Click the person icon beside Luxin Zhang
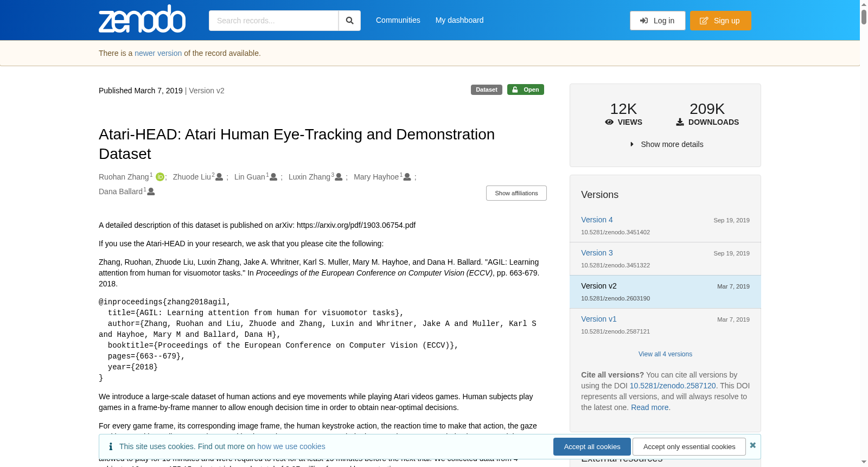Viewport: 868px width, 467px height. [x=339, y=177]
